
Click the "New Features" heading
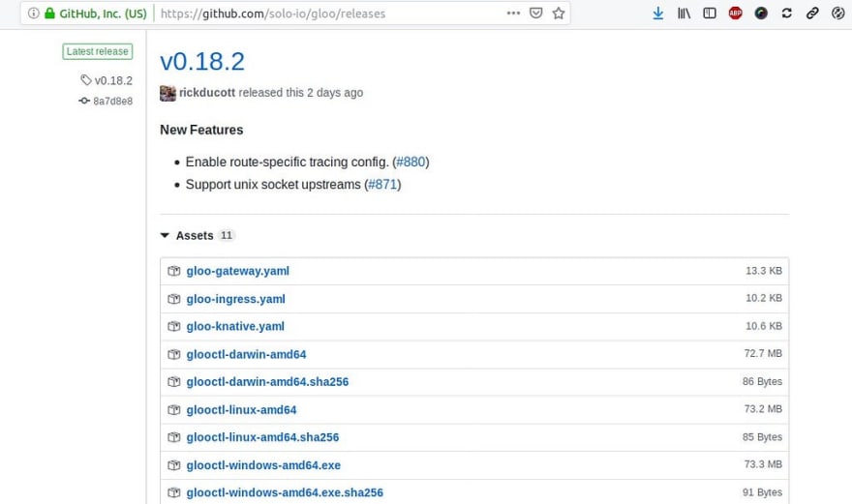tap(201, 130)
